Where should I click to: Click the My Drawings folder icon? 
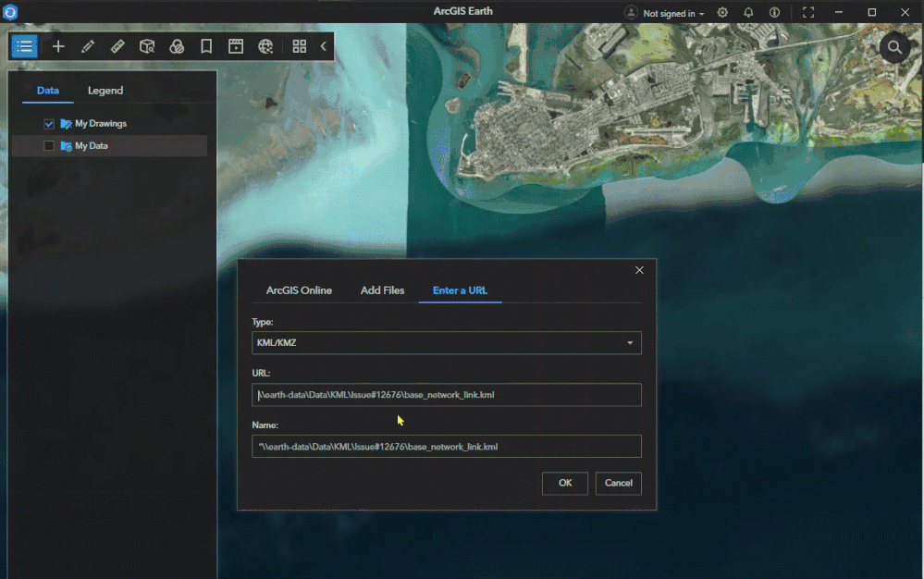coord(66,124)
